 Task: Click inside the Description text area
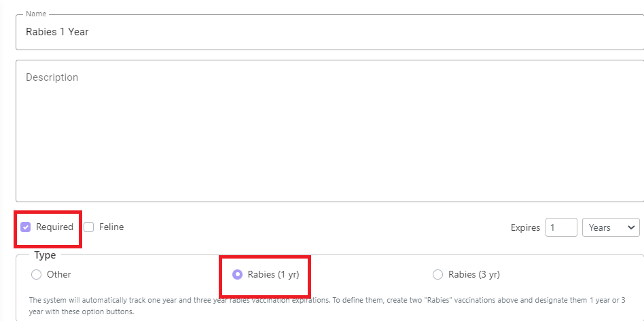329,131
